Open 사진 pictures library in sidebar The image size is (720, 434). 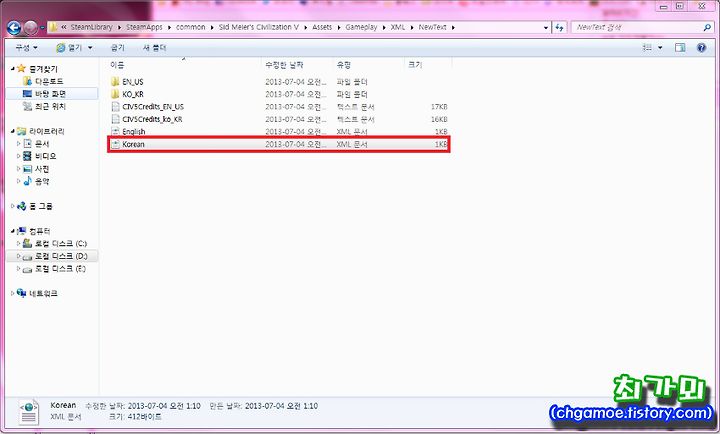click(x=42, y=169)
